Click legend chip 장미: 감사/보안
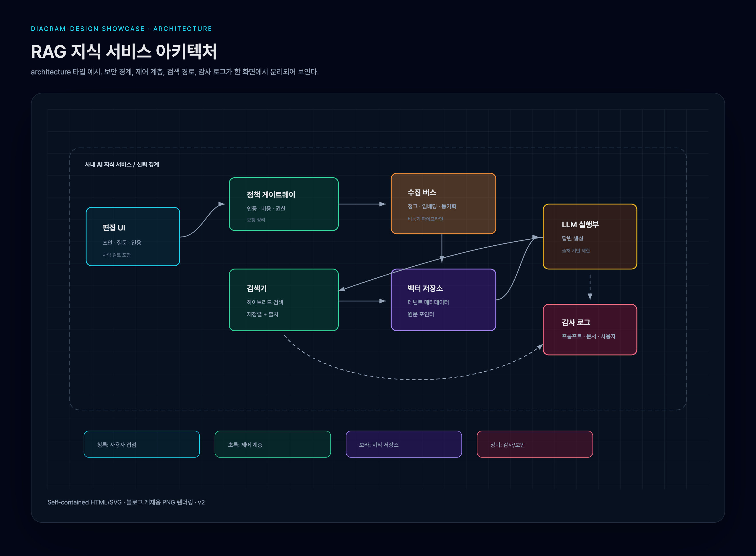 pos(535,444)
